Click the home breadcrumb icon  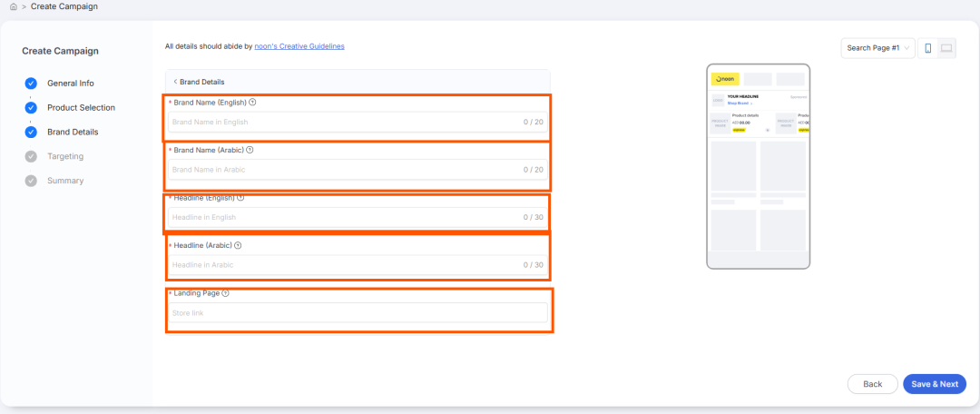tap(13, 6)
